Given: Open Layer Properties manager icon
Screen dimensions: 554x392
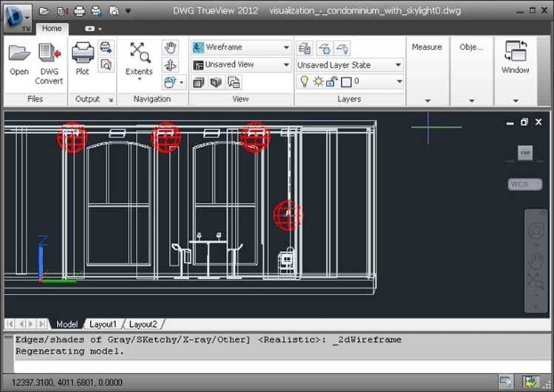Looking at the screenshot, I should [304, 48].
